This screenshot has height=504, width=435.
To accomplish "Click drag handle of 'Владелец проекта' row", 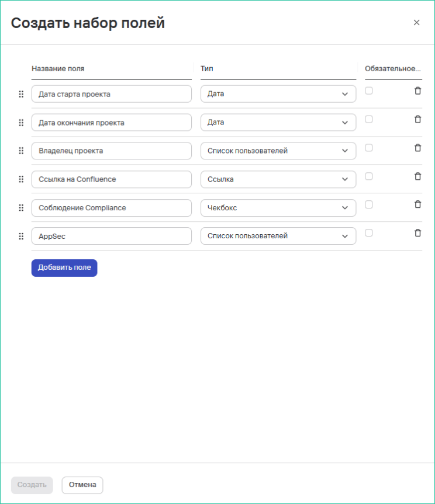I will pos(21,151).
